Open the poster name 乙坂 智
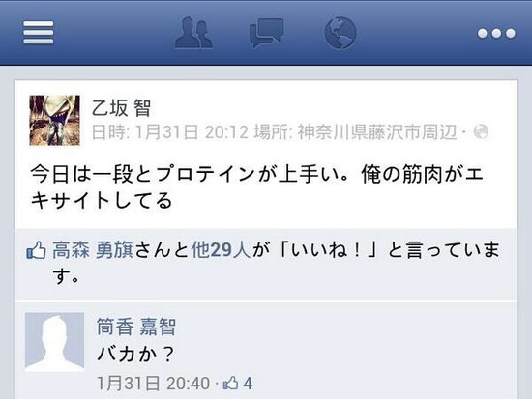532x399 pixels. (x=121, y=108)
